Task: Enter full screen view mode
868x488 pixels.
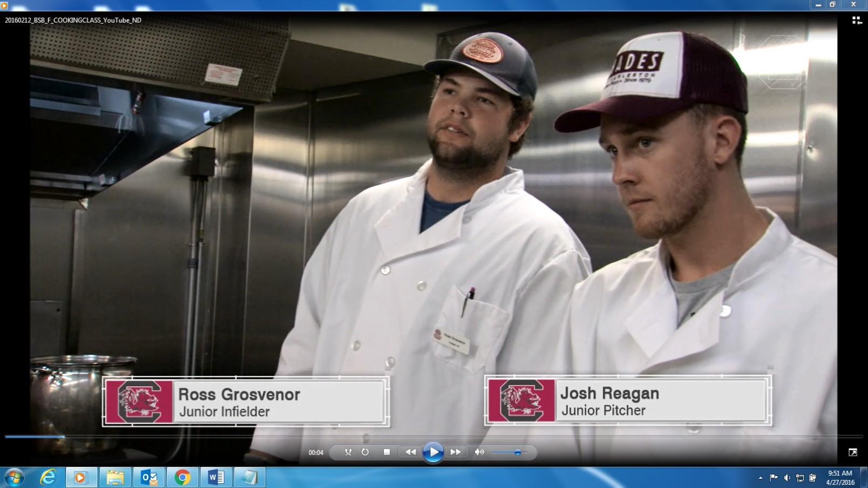Action: pyautogui.click(x=853, y=452)
